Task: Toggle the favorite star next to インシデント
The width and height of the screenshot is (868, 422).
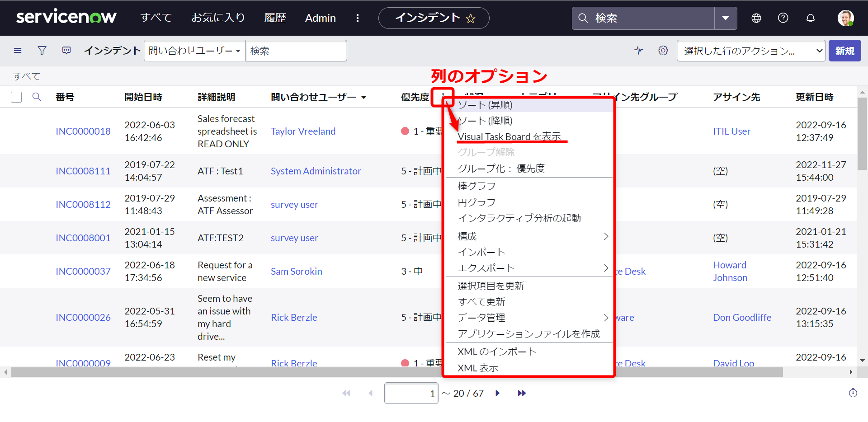Action: pyautogui.click(x=471, y=18)
